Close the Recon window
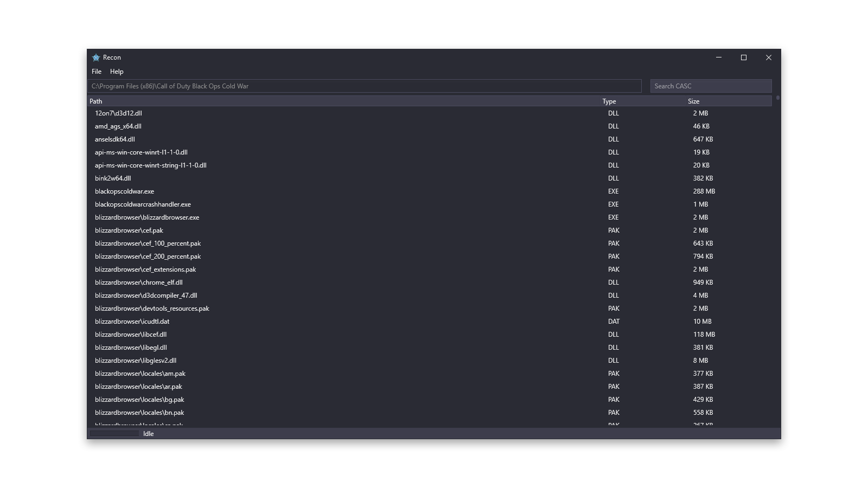 [x=769, y=57]
